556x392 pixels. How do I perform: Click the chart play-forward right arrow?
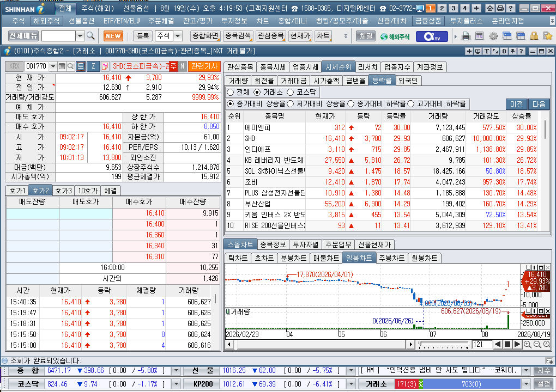[517, 344]
